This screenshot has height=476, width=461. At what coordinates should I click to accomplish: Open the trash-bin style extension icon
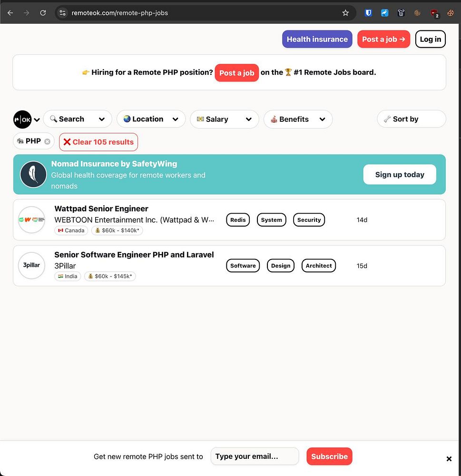coord(401,13)
